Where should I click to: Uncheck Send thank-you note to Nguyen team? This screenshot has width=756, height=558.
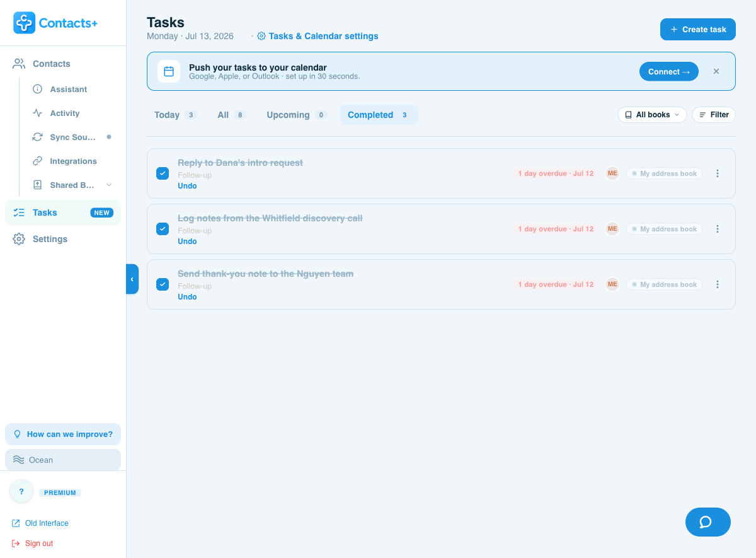163,284
